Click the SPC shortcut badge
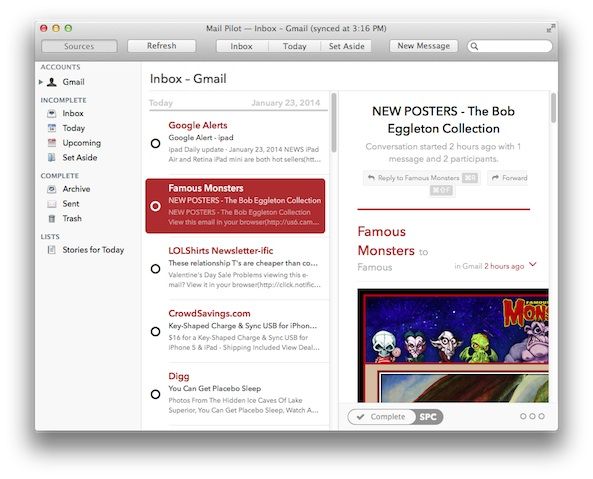Screen dimensions: 593x479 point(428,417)
